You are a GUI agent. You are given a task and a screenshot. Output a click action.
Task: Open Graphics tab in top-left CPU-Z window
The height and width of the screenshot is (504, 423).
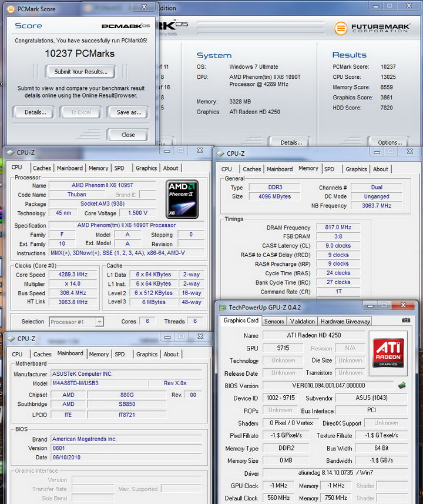pos(146,168)
